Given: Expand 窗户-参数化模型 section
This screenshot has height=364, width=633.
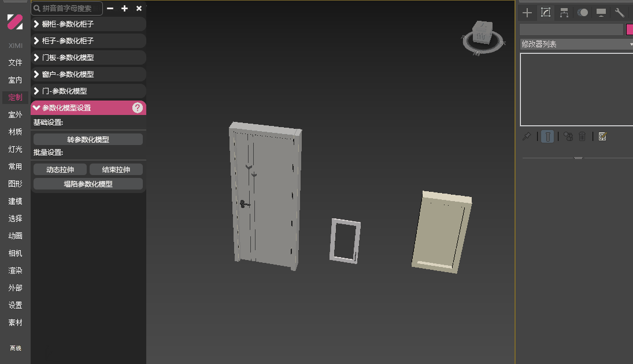Looking at the screenshot, I should pos(88,75).
